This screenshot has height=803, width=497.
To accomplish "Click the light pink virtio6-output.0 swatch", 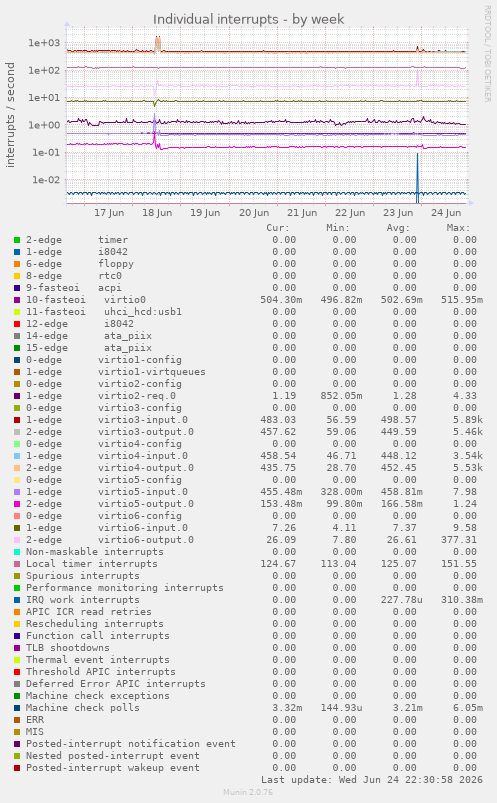I will coord(17,540).
